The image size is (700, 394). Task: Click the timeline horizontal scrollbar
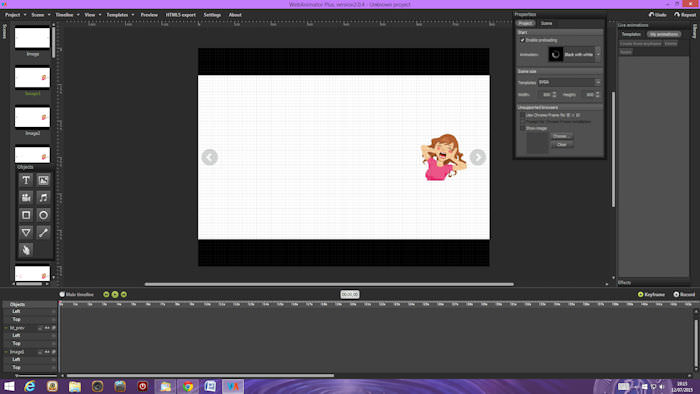(x=200, y=376)
